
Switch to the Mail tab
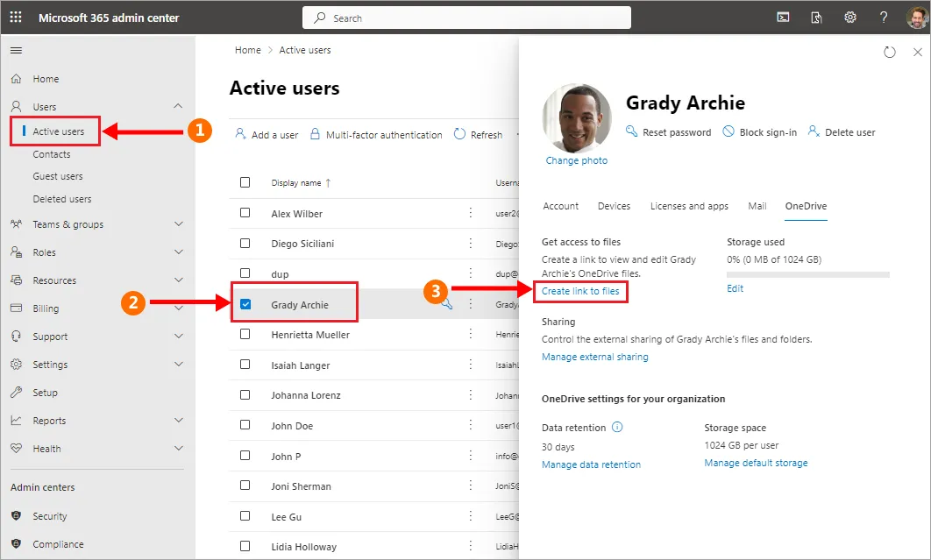click(757, 206)
